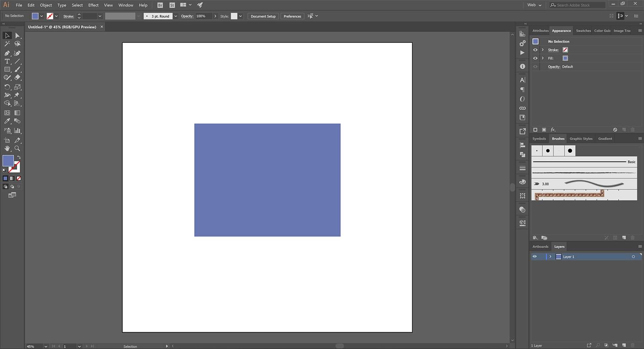Click the Eraser tool
Viewport: 644px width, 349px height.
tap(17, 78)
